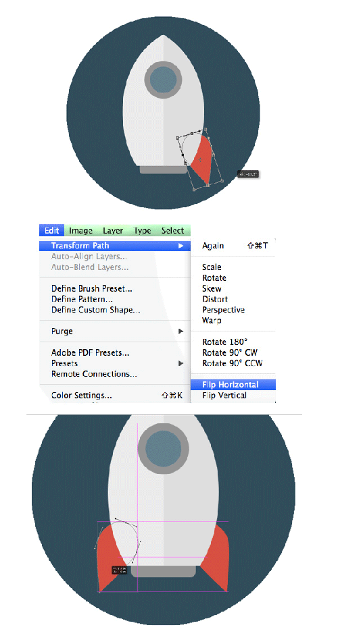The width and height of the screenshot is (338, 644).
Task: Click the Warp transform option
Action: pyautogui.click(x=212, y=321)
